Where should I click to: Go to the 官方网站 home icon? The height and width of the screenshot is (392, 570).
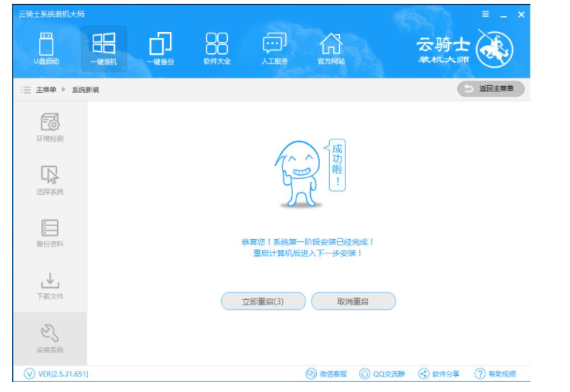click(331, 49)
